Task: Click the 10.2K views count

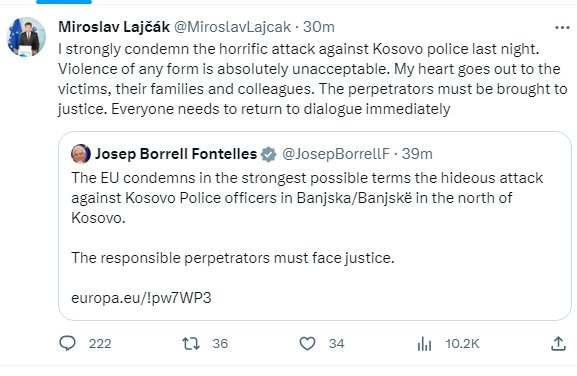Action: [462, 344]
